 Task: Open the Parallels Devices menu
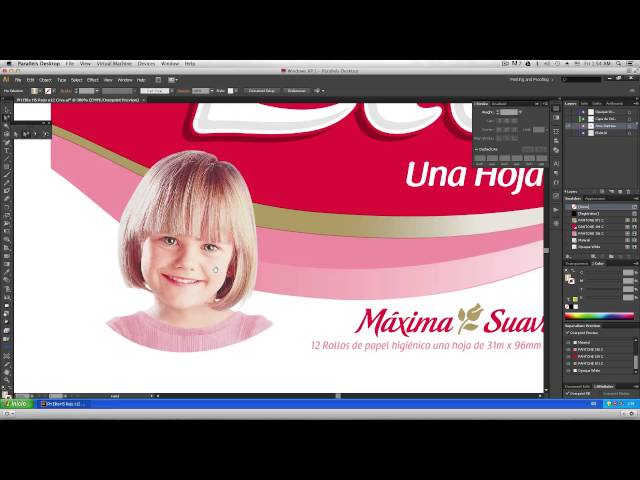[x=146, y=64]
